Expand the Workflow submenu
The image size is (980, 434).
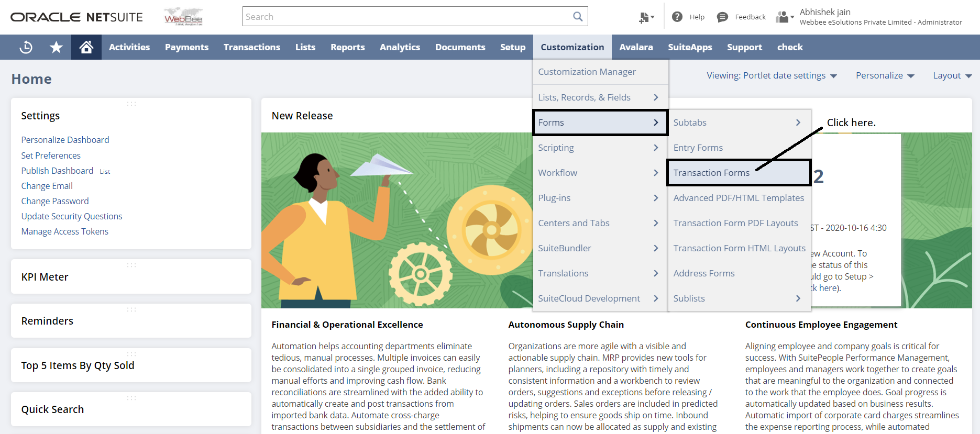click(x=601, y=173)
